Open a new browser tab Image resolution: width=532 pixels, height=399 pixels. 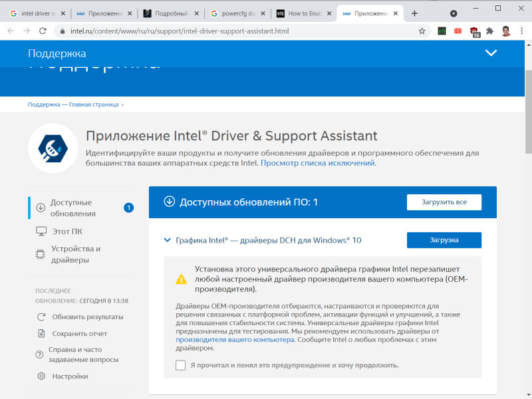tap(414, 13)
